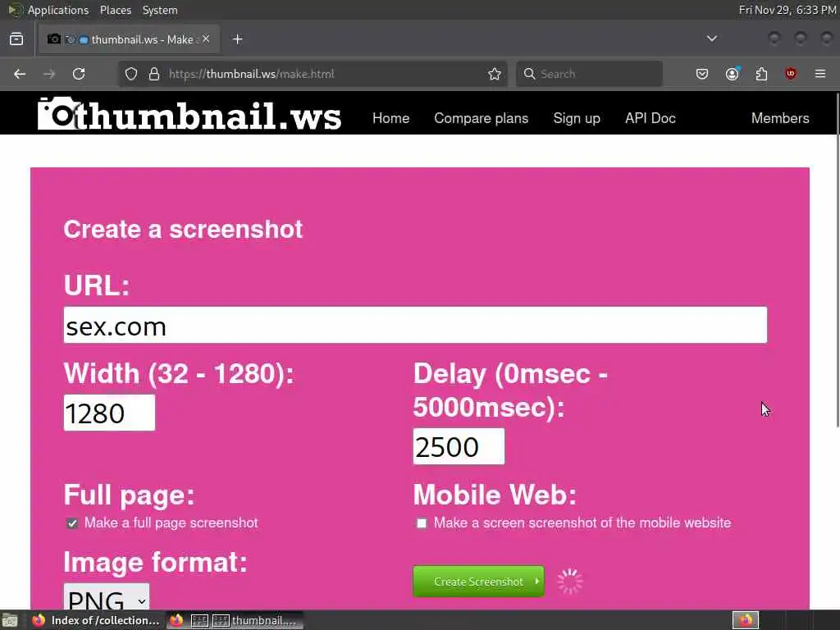The image size is (840, 630).
Task: Click the green Create Screenshot button
Action: 478,582
